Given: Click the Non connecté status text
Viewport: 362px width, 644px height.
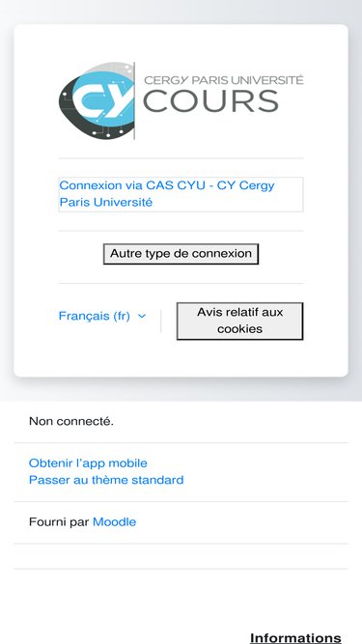Looking at the screenshot, I should [71, 421].
